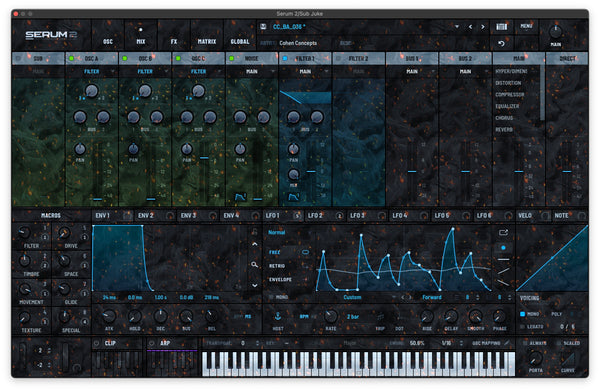Click the LFO free loop icon
The width and height of the screenshot is (600, 391).
(305, 252)
